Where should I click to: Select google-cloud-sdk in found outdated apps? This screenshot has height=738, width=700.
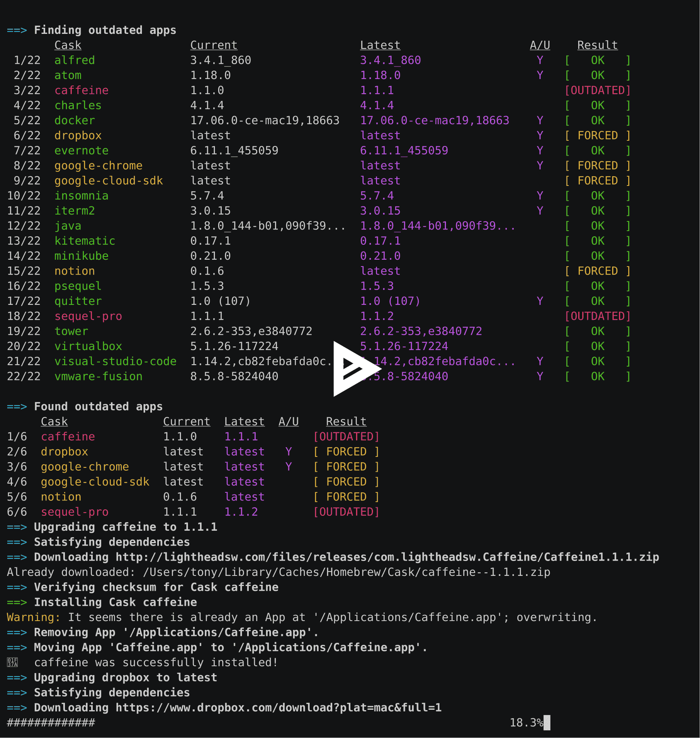tap(95, 481)
